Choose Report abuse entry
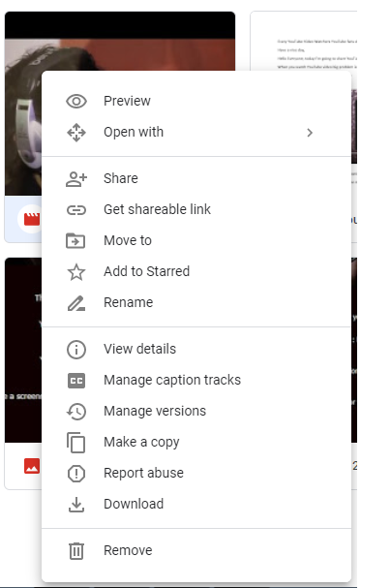 [196, 474]
